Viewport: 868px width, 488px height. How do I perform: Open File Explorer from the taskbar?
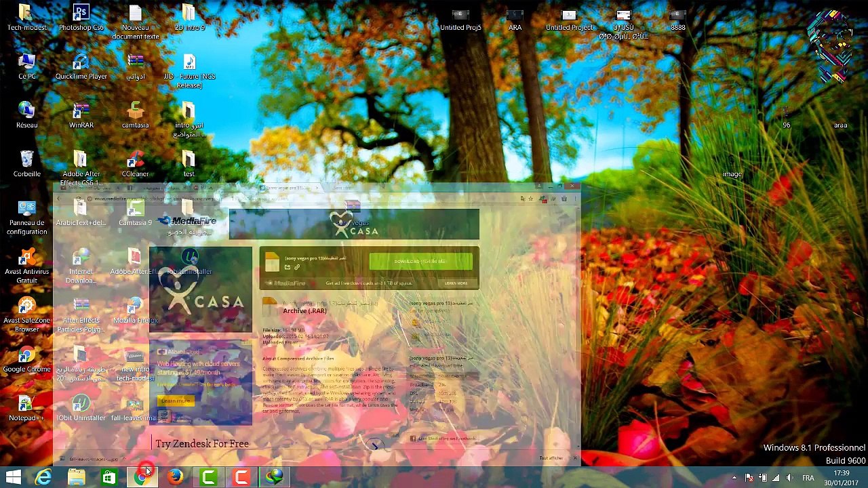(x=76, y=478)
